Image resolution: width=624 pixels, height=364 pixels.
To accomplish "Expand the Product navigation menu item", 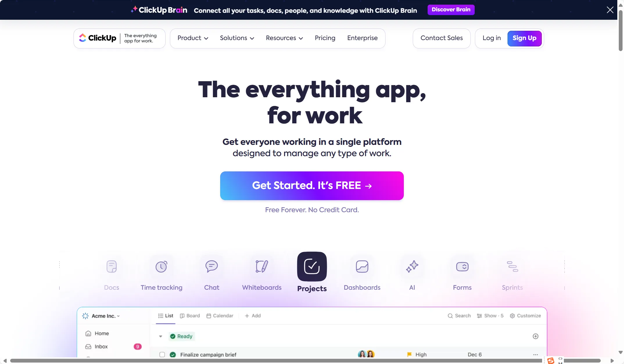I will click(x=193, y=39).
